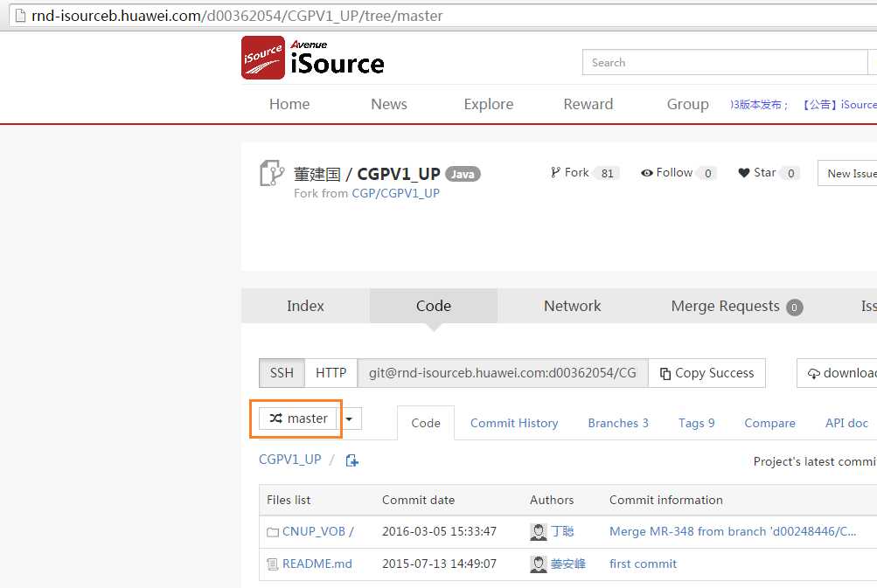Click the Merge Requests count badge

pyautogui.click(x=794, y=307)
